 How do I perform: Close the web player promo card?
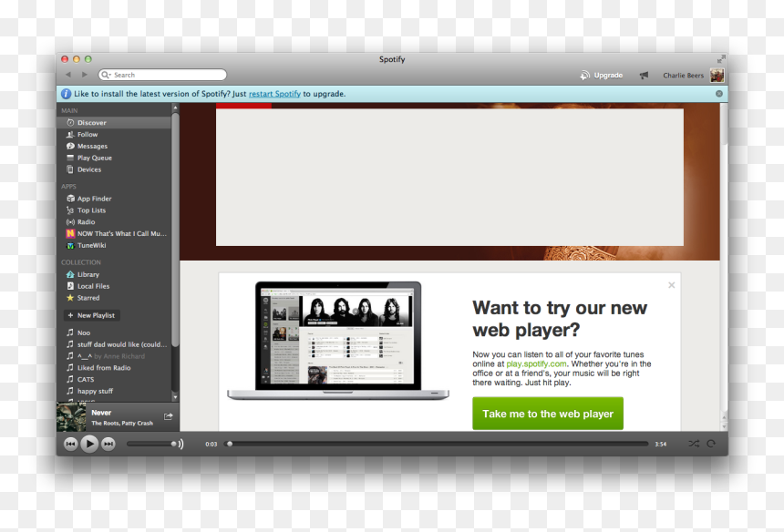pyautogui.click(x=672, y=285)
